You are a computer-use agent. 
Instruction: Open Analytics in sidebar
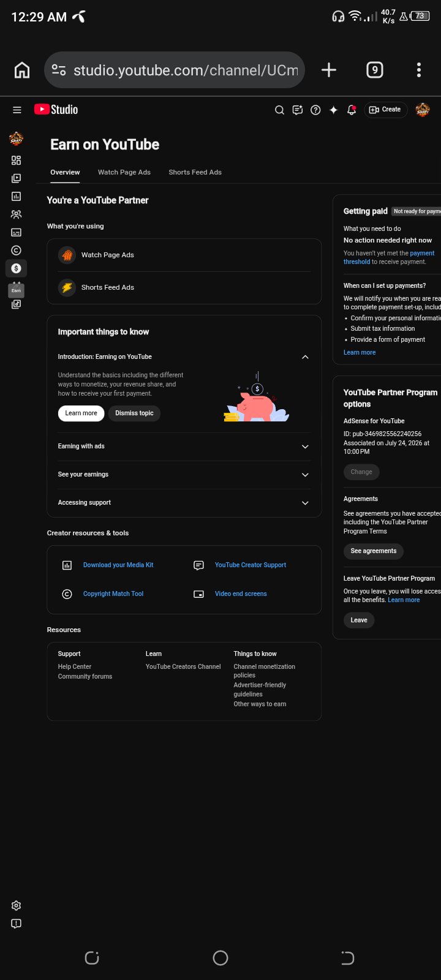click(x=17, y=197)
